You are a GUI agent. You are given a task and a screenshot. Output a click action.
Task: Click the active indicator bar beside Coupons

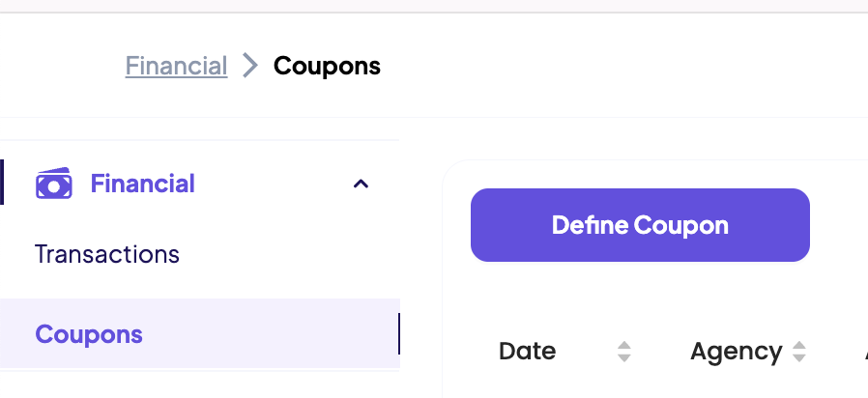[x=398, y=334]
